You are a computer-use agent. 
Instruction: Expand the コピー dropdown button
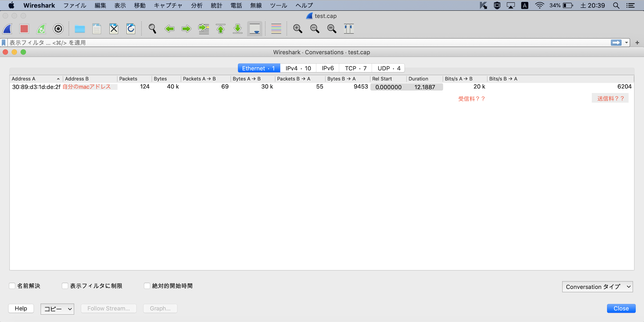tap(57, 309)
